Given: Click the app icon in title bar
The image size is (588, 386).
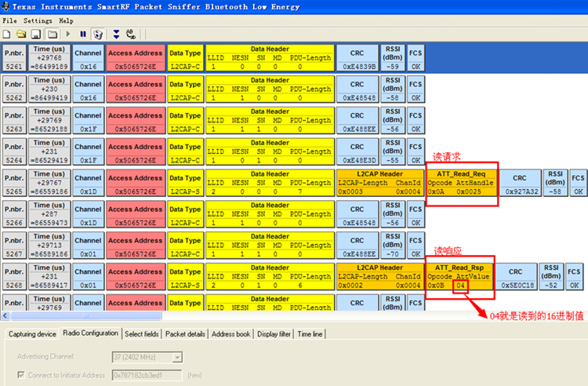Looking at the screenshot, I should (5, 6).
